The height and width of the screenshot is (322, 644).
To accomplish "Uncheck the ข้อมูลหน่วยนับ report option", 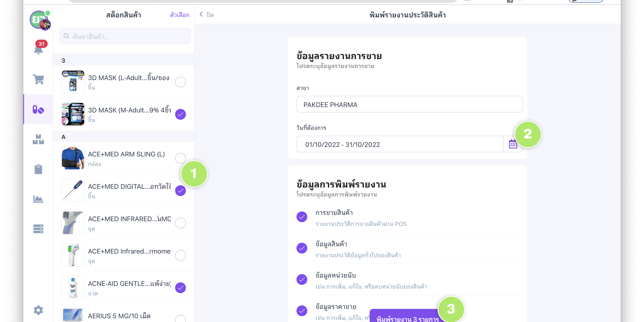I will 302,279.
